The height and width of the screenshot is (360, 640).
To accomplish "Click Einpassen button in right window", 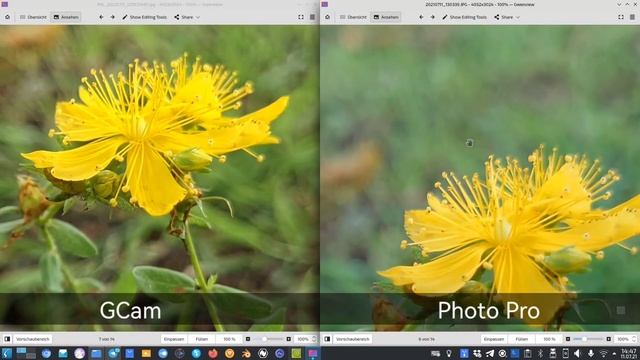I will [494, 339].
